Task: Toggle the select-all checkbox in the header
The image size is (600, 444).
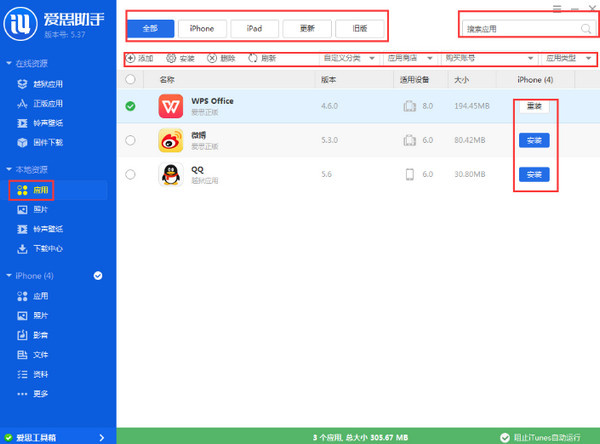Action: tap(130, 78)
